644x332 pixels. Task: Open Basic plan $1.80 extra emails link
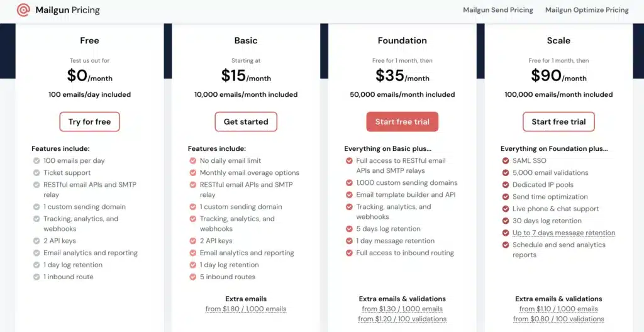(246, 309)
